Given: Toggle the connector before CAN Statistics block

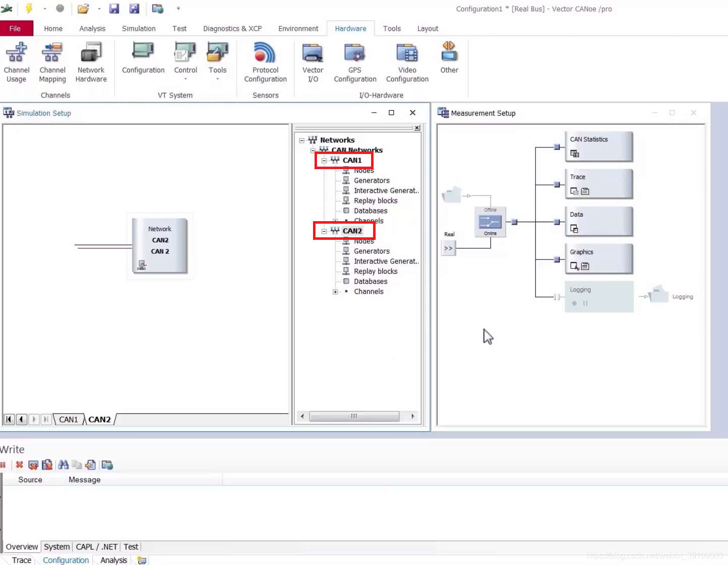Looking at the screenshot, I should tap(557, 147).
